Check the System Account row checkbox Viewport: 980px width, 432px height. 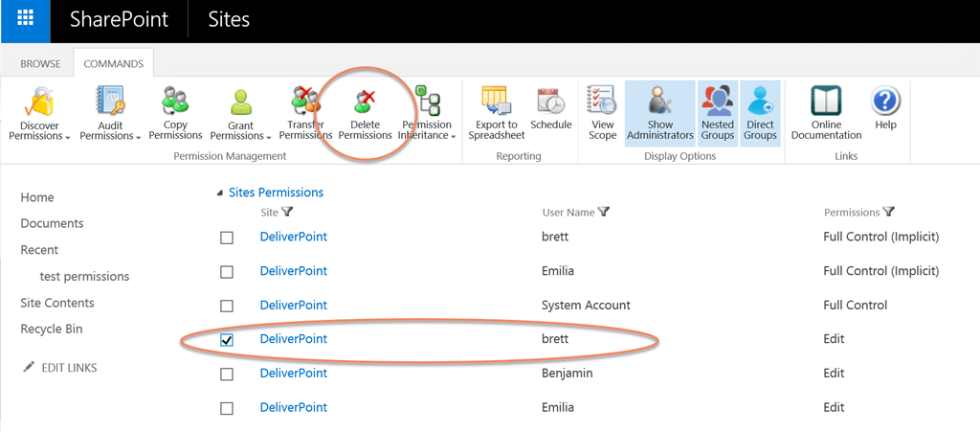click(227, 306)
